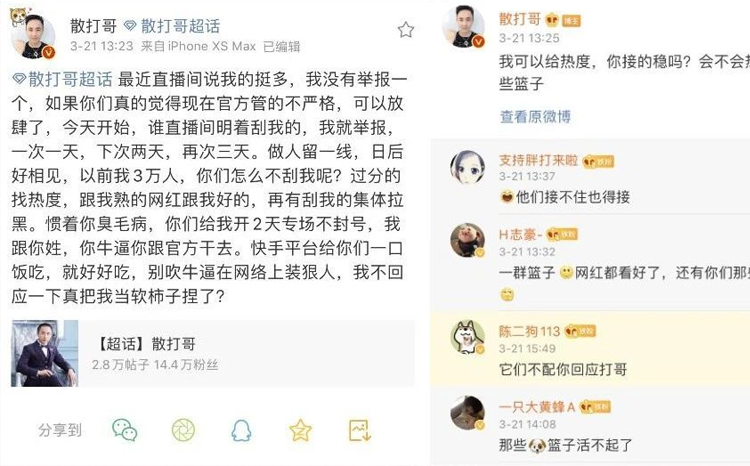This screenshot has width=750, height=466.
Task: Open 支持胖打来啦 commenter avatar
Action: pos(467,167)
